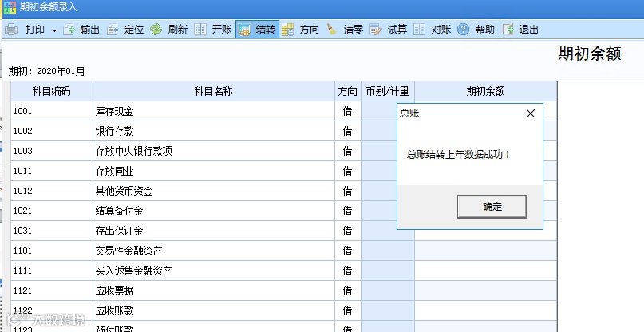Screen dimensions: 644x332
Task: Click the 开账 toolbar label
Action: 222,30
